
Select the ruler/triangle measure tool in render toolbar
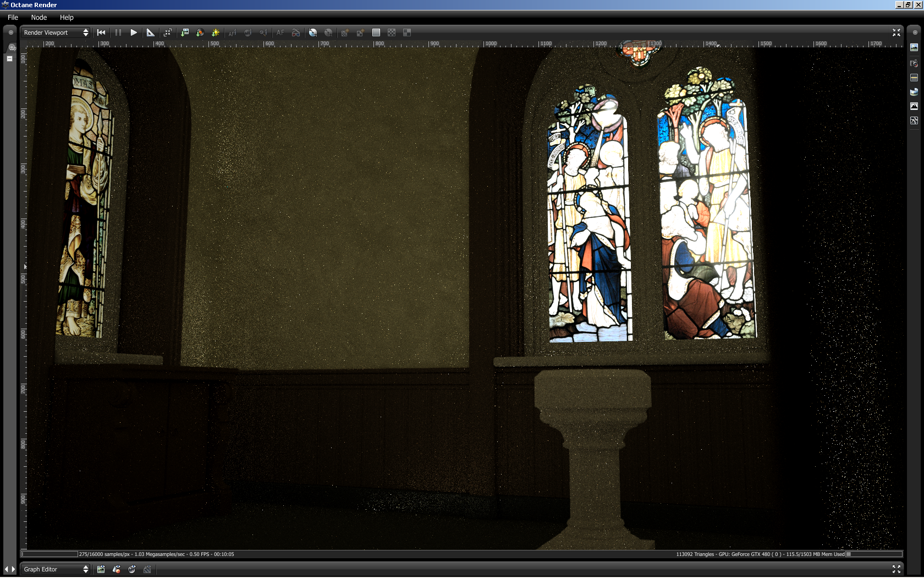150,32
